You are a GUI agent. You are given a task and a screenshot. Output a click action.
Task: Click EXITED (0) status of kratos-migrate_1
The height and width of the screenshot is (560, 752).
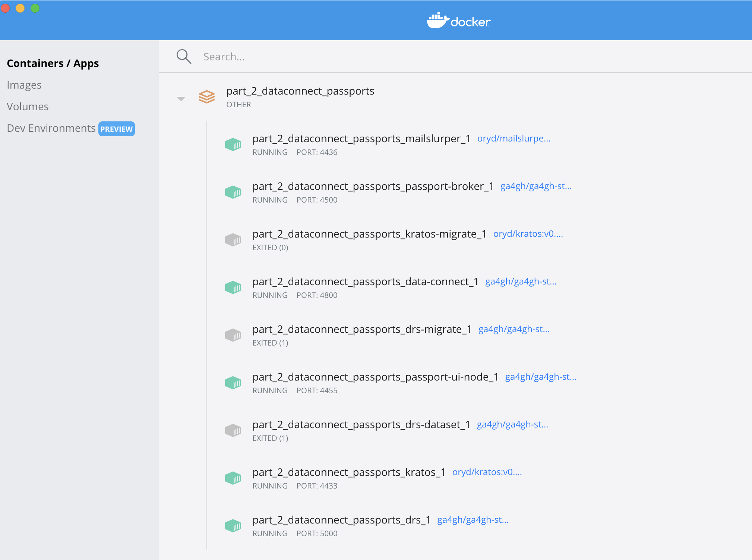pos(270,248)
